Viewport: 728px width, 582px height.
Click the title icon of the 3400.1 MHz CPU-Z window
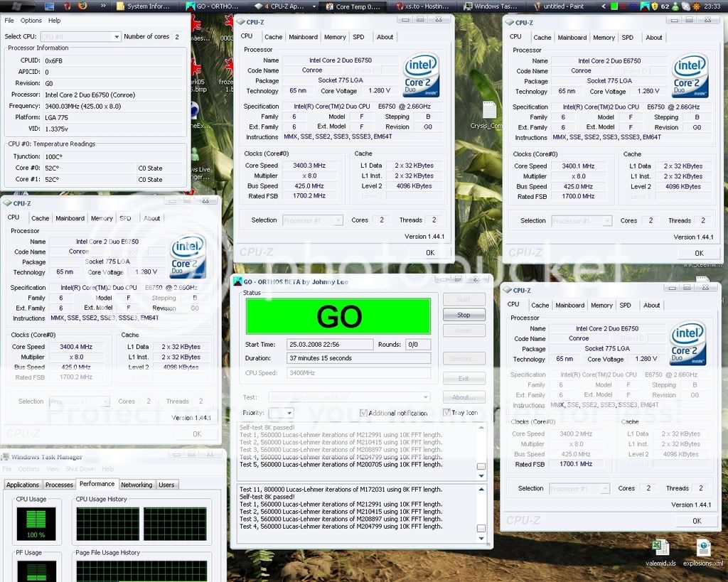[x=509, y=22]
